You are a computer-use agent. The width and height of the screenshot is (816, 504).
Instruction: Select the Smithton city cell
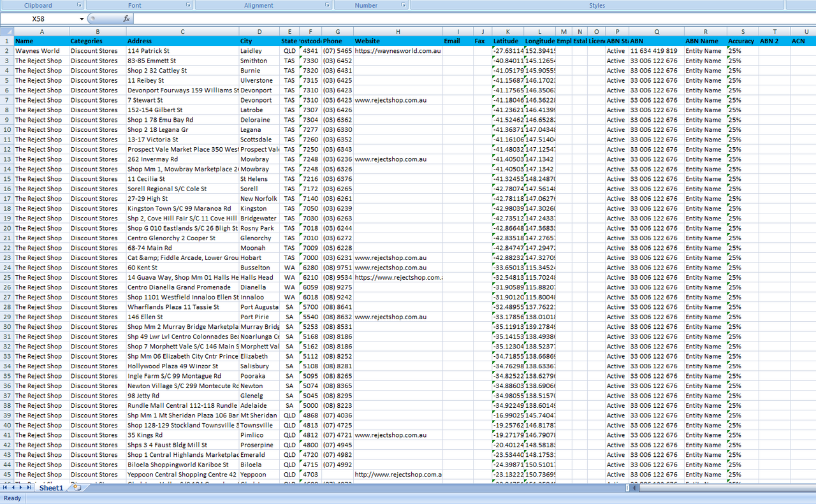(259, 61)
